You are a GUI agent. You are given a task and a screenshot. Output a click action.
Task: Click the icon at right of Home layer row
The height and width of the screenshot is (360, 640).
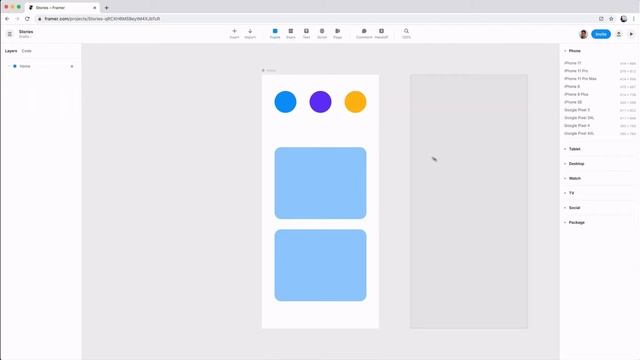tap(72, 66)
